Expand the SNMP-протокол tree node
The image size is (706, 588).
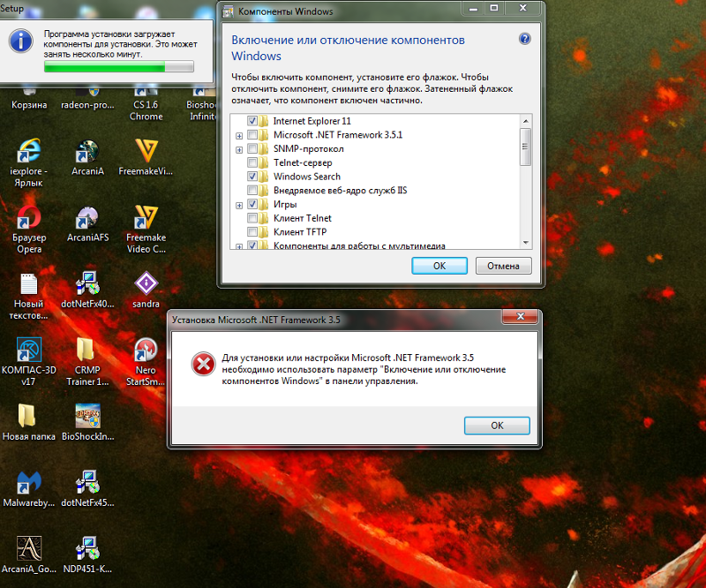click(x=239, y=149)
